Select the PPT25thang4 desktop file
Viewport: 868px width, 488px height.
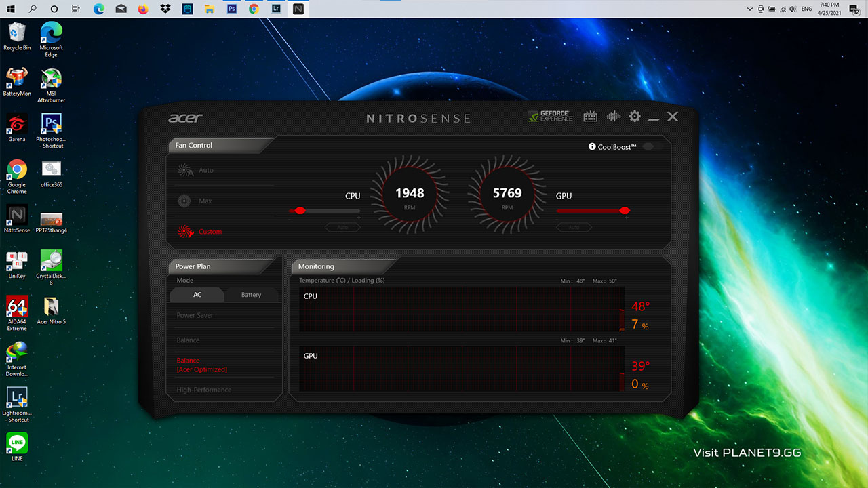(52, 222)
